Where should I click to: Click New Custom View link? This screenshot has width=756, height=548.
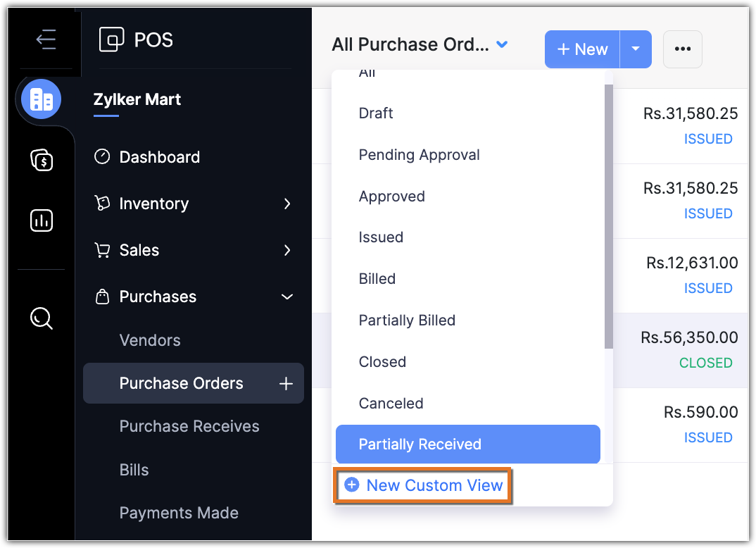(424, 485)
